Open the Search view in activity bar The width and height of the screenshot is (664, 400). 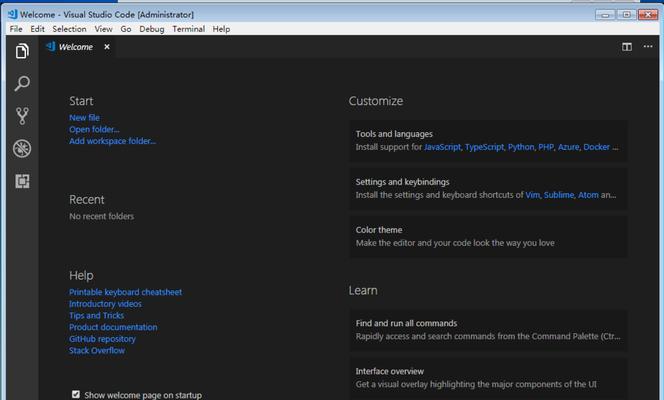[22, 83]
